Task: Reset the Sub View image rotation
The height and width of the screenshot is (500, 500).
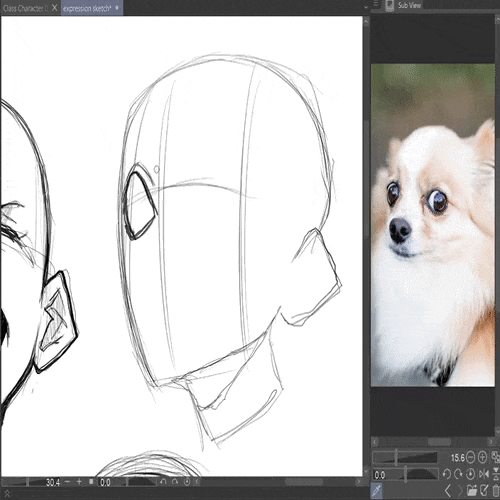Action: click(x=470, y=474)
